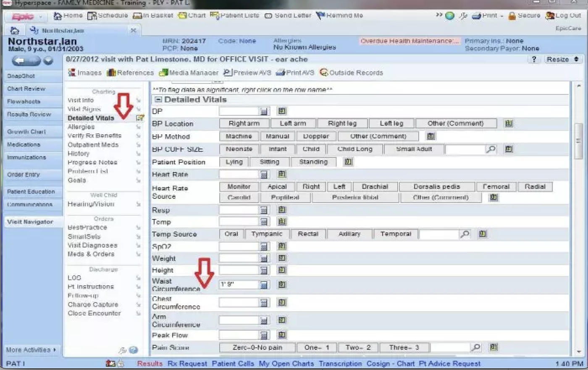Click the Home toolbar icon
Viewport: 588px width, 370px height.
68,16
